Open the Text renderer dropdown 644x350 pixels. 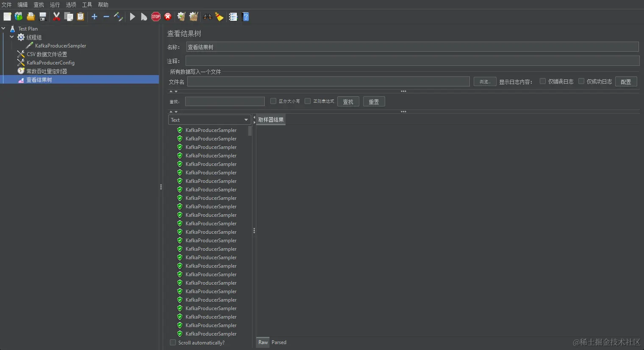point(210,120)
